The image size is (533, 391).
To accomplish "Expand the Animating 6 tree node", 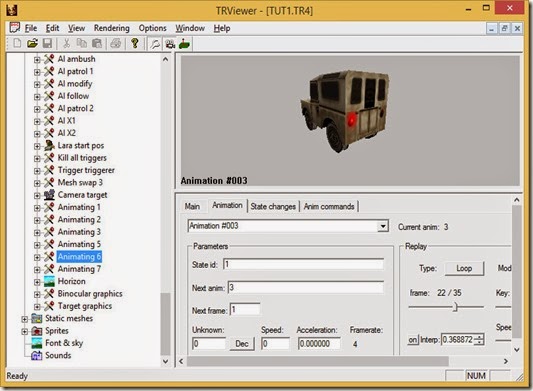I will click(37, 257).
